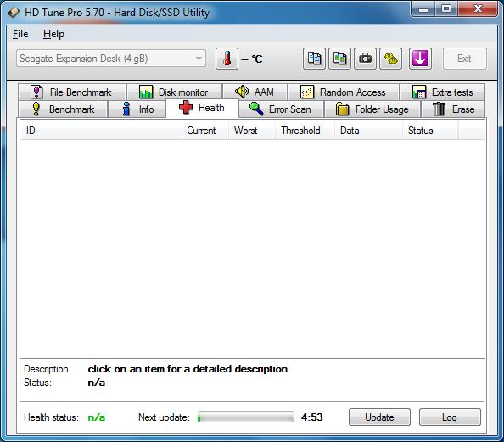The width and height of the screenshot is (504, 442).
Task: Close the HD Tune Pro window
Action: pos(478,9)
